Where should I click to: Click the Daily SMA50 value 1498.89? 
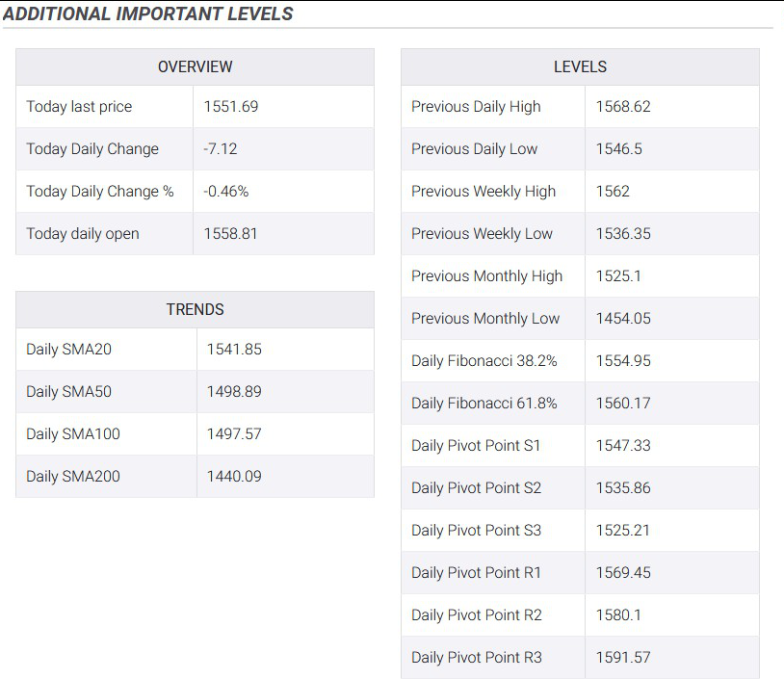pos(234,391)
